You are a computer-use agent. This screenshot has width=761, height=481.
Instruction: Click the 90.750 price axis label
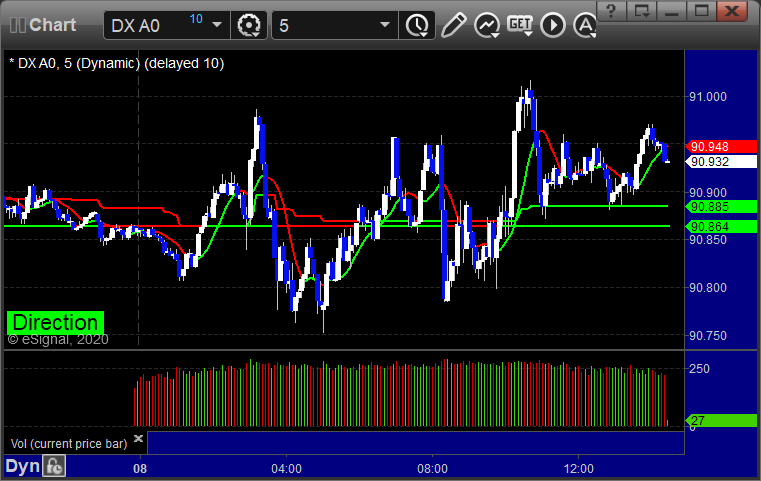coord(708,336)
